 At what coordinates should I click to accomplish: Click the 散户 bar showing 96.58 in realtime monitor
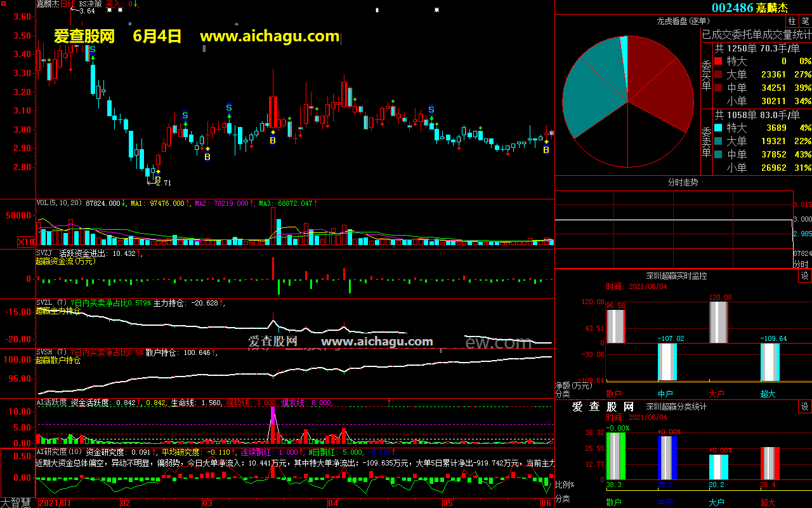(x=616, y=326)
